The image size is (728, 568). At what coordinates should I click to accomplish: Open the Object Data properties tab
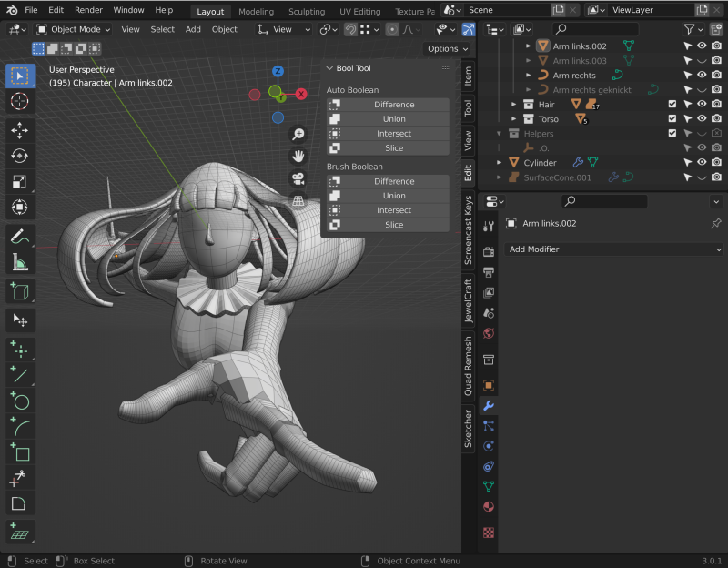[489, 486]
